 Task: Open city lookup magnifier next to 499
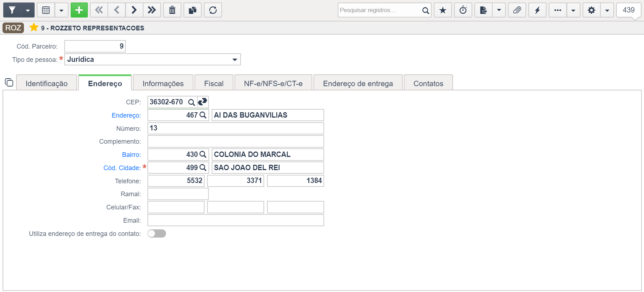pyautogui.click(x=203, y=168)
